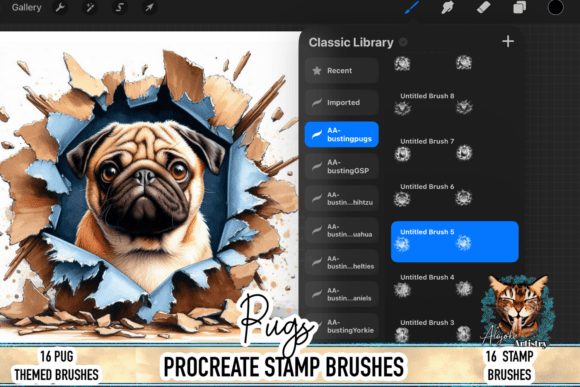Select the Selection S-shaped tool

coord(119,7)
